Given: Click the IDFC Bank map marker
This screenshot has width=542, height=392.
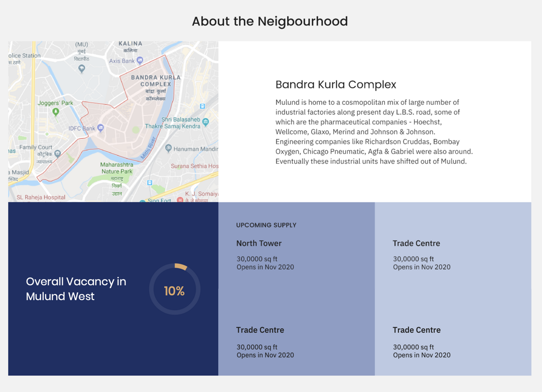Looking at the screenshot, I should [101, 128].
